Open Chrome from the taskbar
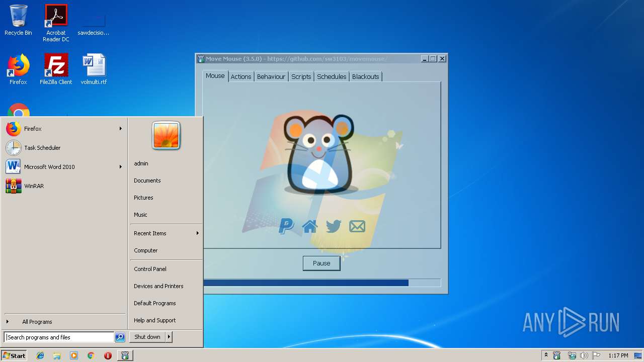 (91, 355)
